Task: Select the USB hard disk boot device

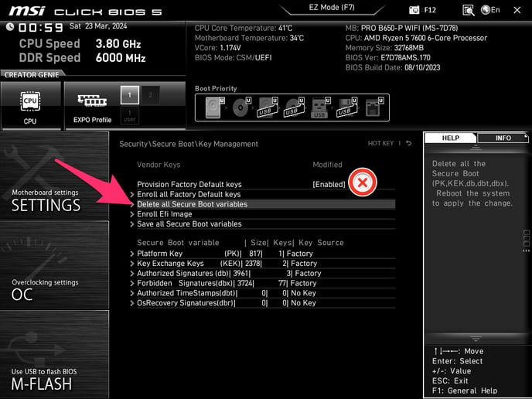Action: 268,107
